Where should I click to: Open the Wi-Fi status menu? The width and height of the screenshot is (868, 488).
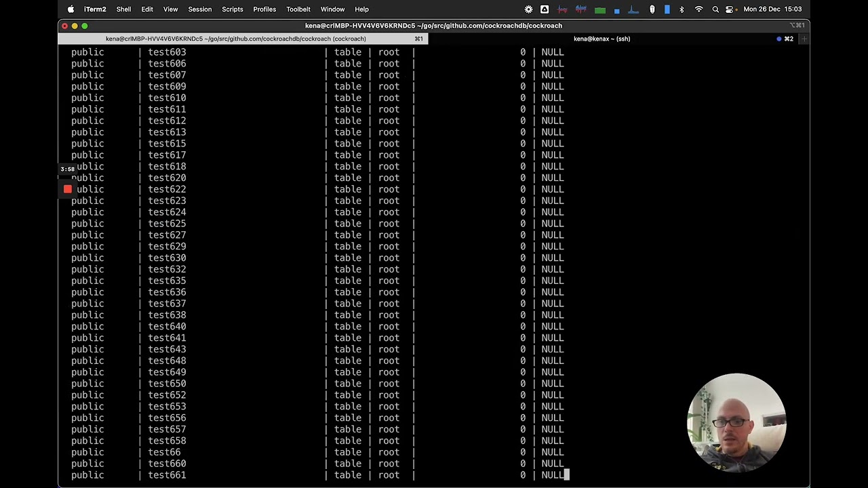[699, 9]
